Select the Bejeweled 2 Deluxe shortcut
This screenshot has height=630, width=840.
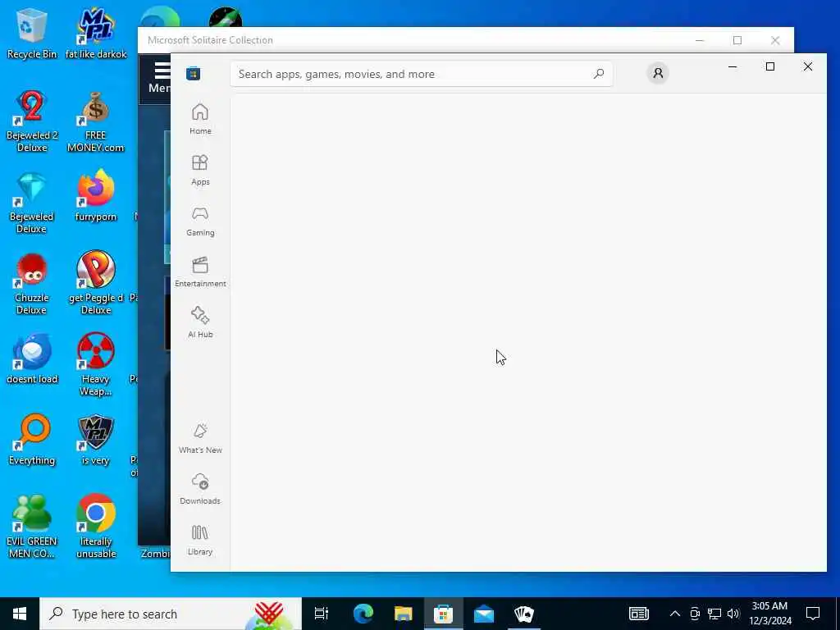[32, 121]
